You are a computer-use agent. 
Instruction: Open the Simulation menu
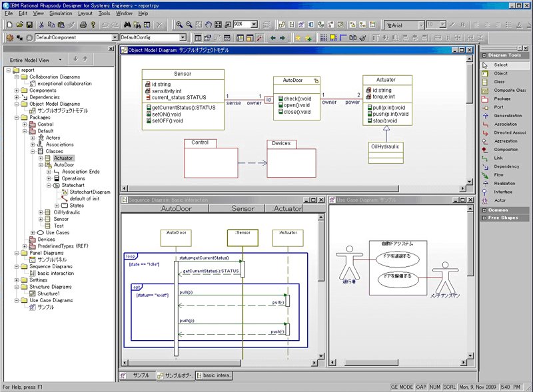(x=61, y=13)
